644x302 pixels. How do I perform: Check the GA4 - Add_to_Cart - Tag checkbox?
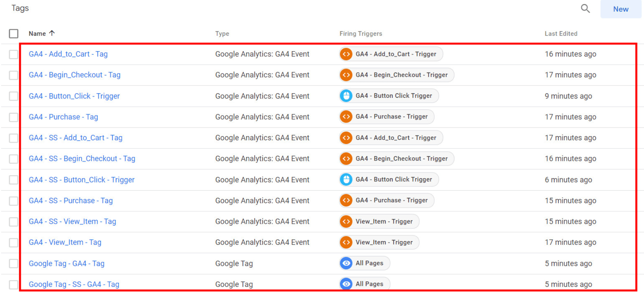14,55
